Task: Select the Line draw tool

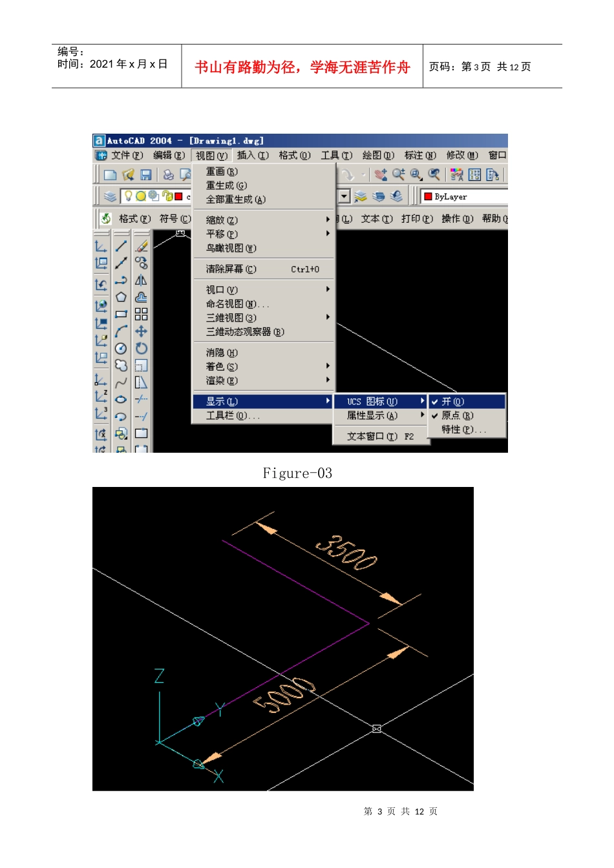Action: [121, 246]
